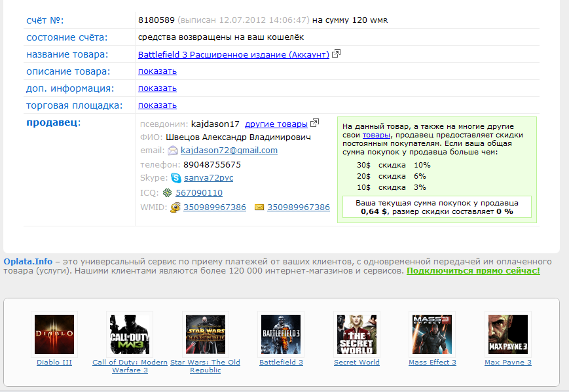Click the yellow WM message envelope icon
Viewport: 569px width, 392px height.
pyautogui.click(x=259, y=207)
